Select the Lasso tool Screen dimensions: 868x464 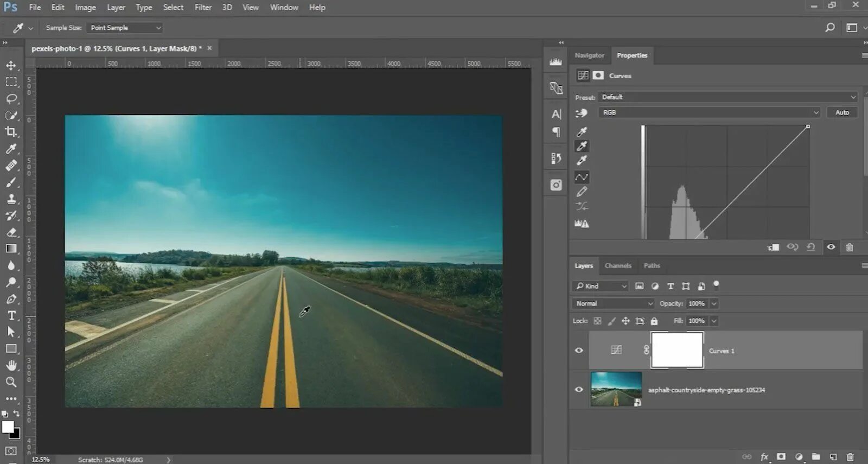click(x=11, y=99)
